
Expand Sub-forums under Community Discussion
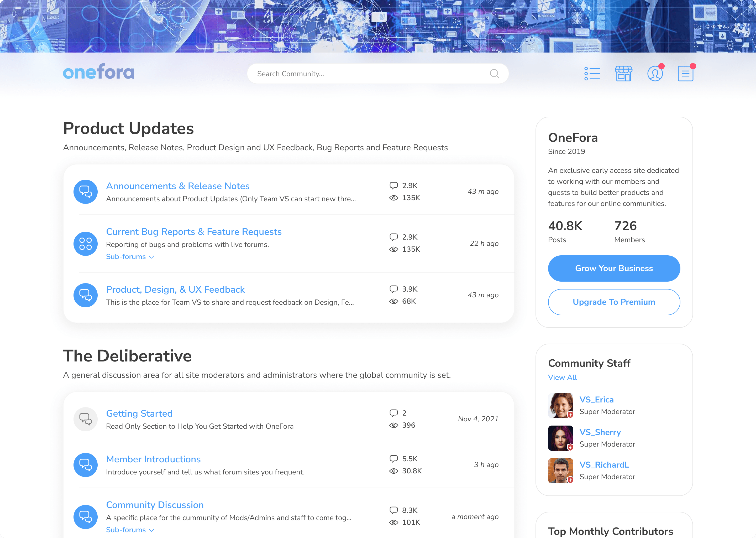[x=130, y=530]
